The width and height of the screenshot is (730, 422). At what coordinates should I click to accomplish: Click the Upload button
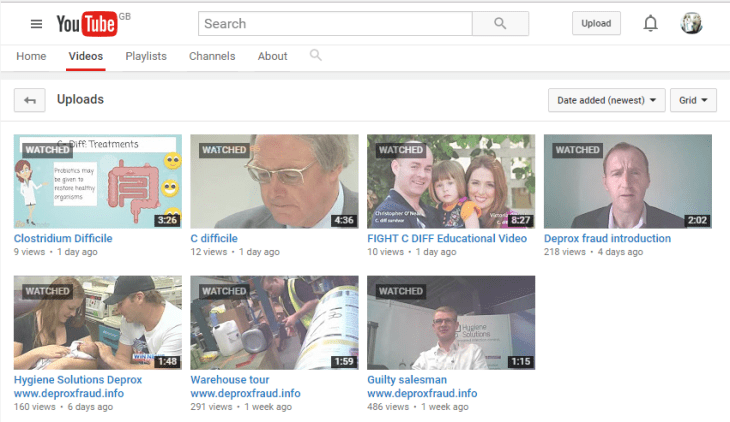pyautogui.click(x=596, y=24)
